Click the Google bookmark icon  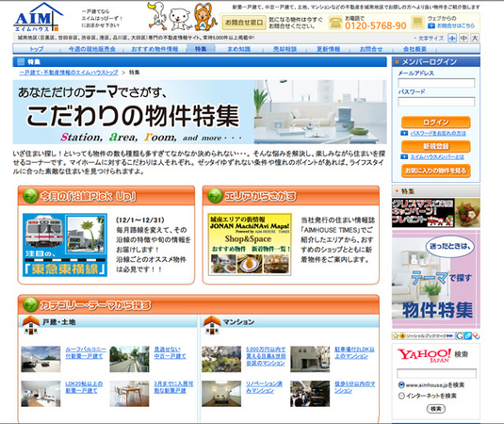coord(460,336)
